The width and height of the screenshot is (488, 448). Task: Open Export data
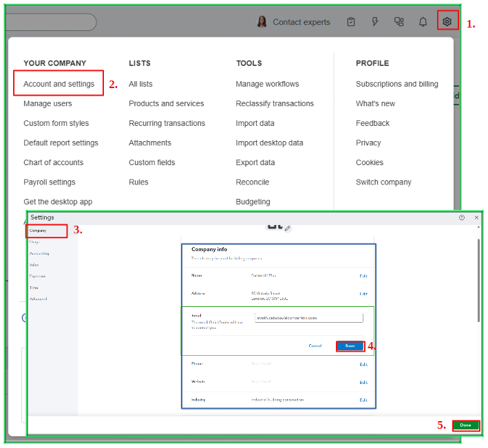coord(255,162)
